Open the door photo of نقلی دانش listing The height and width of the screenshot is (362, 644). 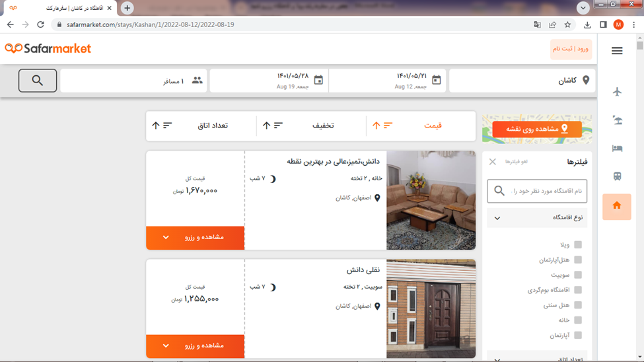431,308
